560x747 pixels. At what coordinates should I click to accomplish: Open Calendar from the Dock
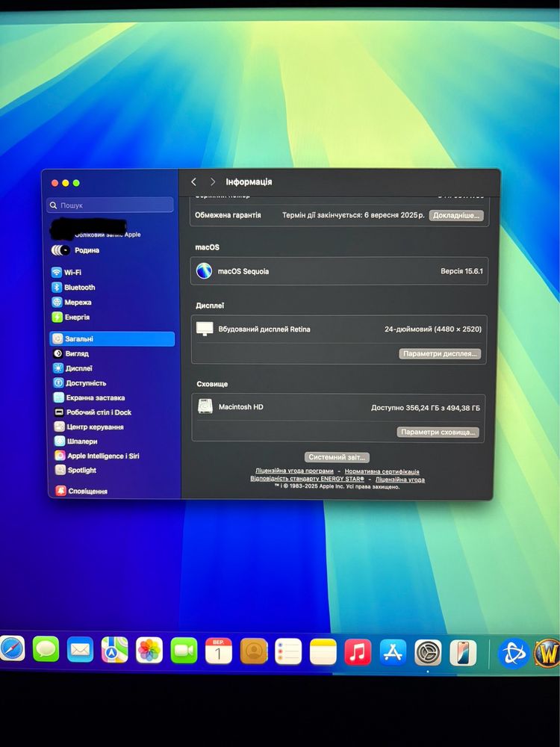coord(219,651)
